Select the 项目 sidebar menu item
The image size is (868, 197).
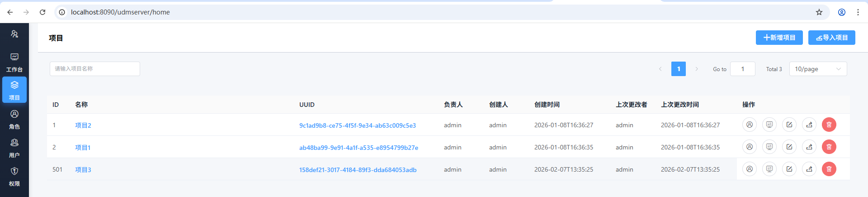14,90
